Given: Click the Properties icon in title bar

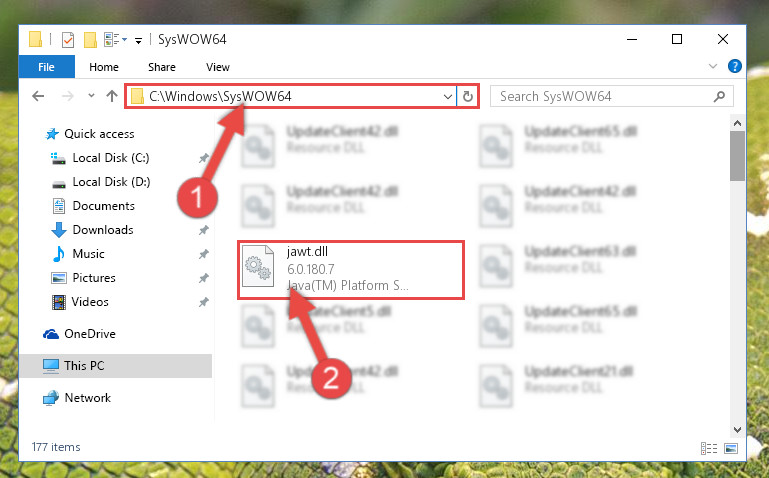Looking at the screenshot, I should 68,40.
